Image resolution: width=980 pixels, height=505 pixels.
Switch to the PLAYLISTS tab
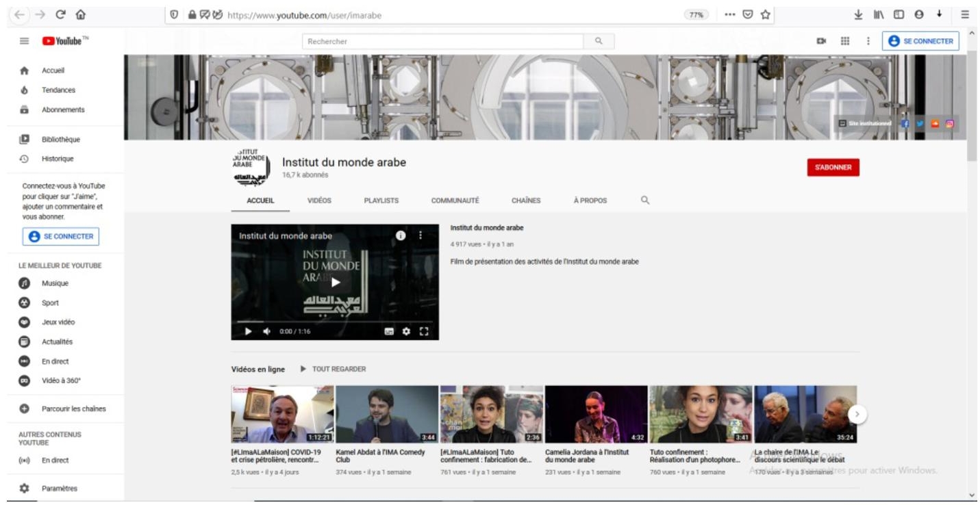point(381,200)
